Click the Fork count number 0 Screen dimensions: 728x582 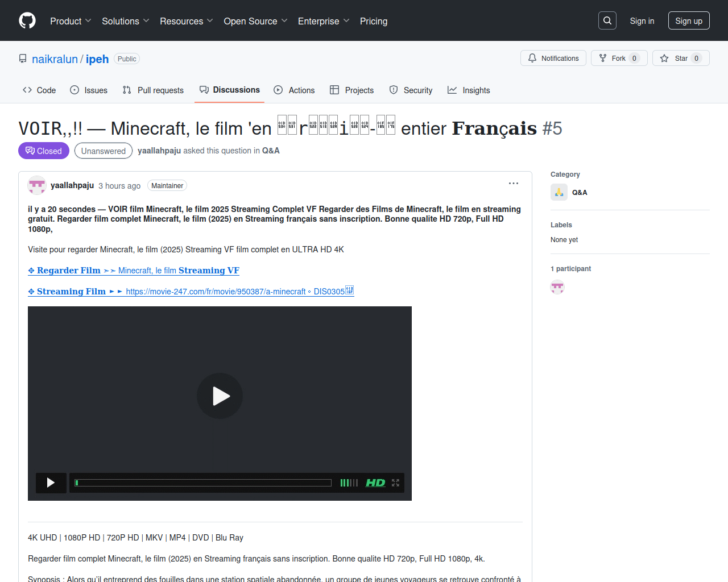pyautogui.click(x=635, y=59)
